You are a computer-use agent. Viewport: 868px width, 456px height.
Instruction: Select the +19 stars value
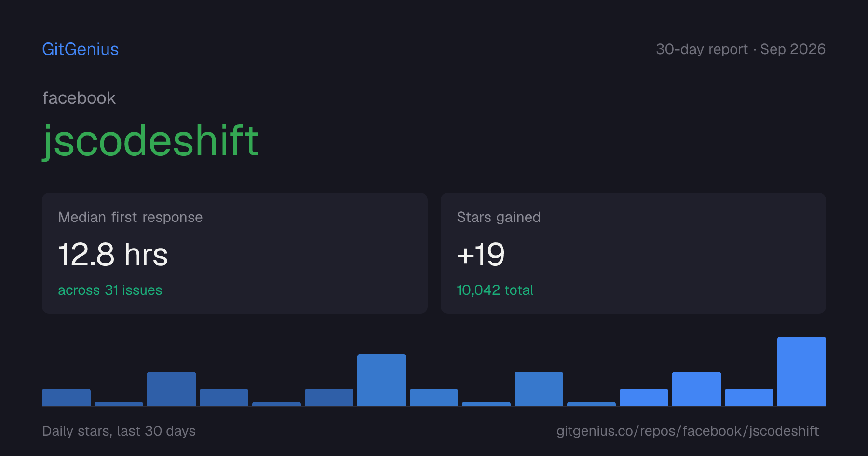(481, 254)
